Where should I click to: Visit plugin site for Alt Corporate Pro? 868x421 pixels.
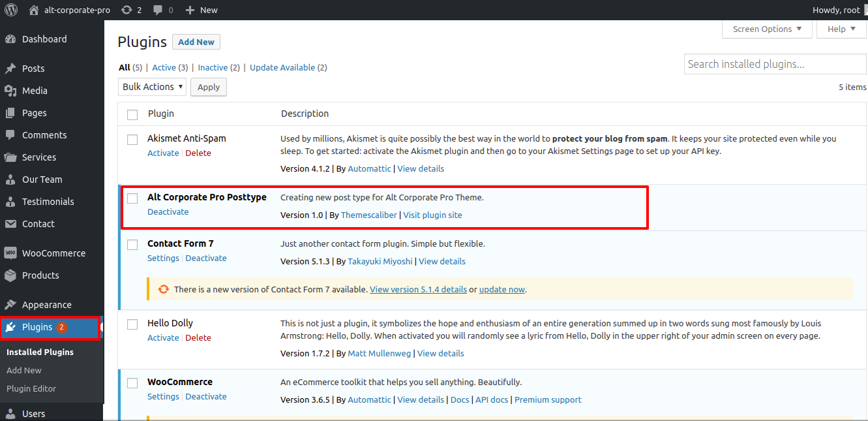pos(432,215)
